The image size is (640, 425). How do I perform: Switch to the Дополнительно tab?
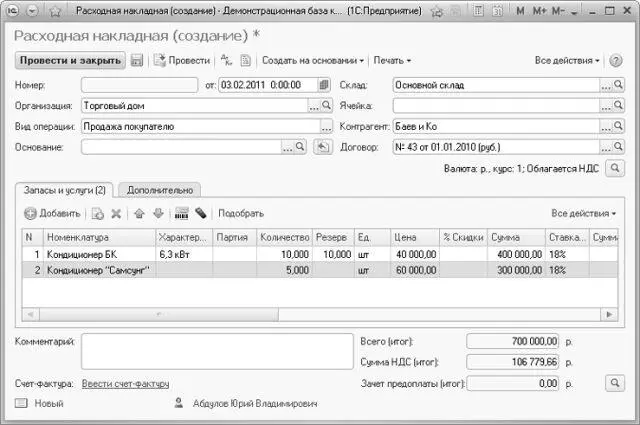(x=160, y=190)
